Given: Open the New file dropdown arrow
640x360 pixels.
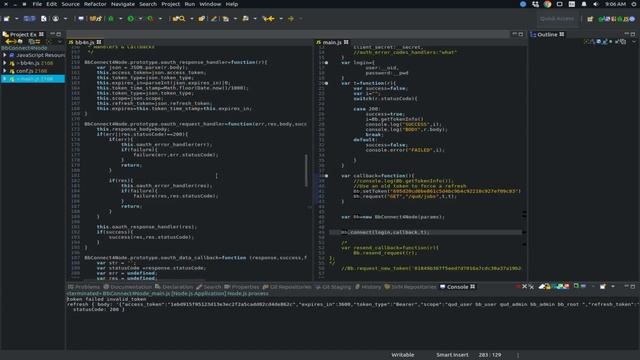Looking at the screenshot, I should coord(16,19).
